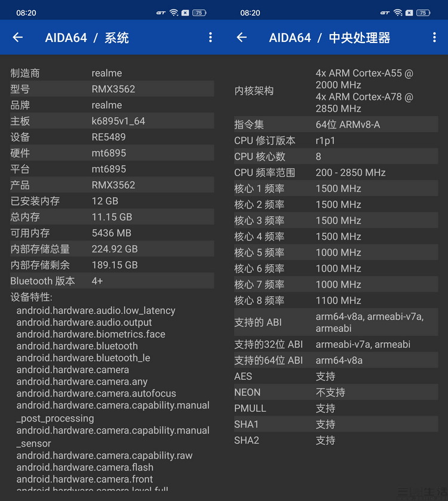Select the 品牌 realme row

112,105
